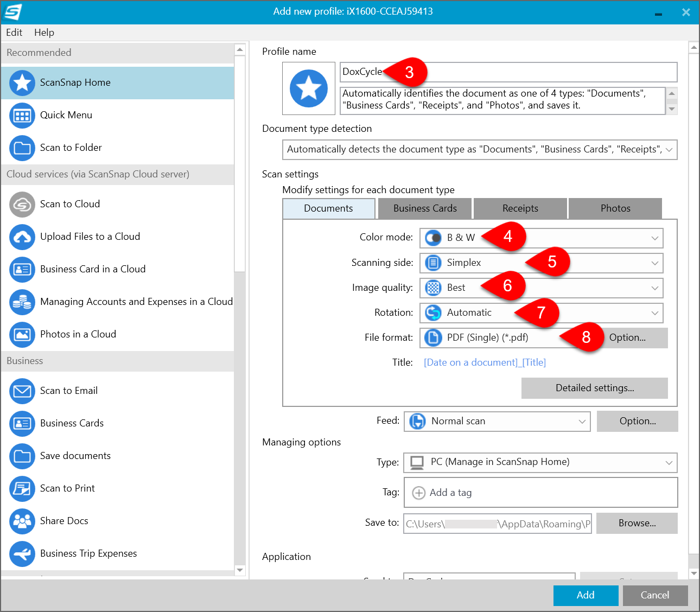
Task: Click the Detailed settings button
Action: (594, 388)
